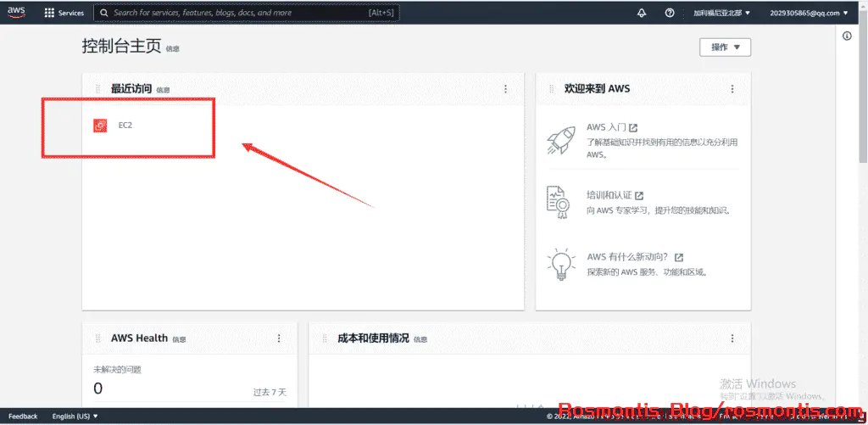The height and width of the screenshot is (425, 868).
Task: Open the 培训和认证 link
Action: tap(609, 195)
